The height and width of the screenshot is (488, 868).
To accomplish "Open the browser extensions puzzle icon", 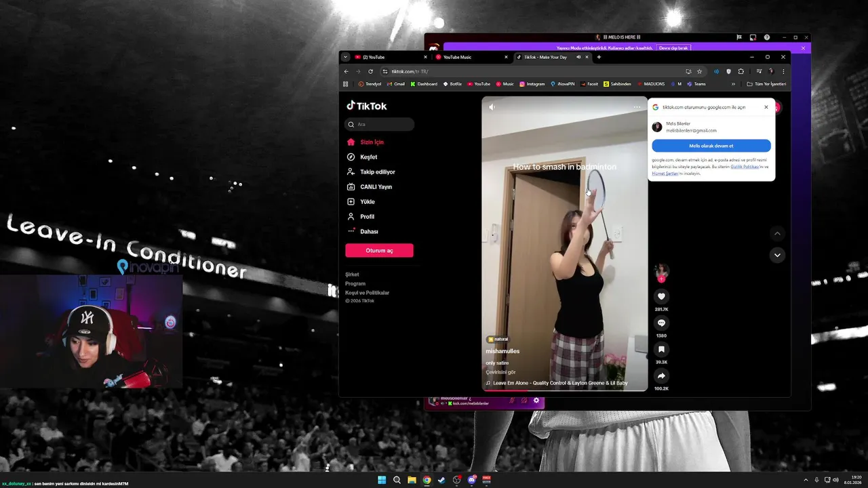I will [x=741, y=71].
